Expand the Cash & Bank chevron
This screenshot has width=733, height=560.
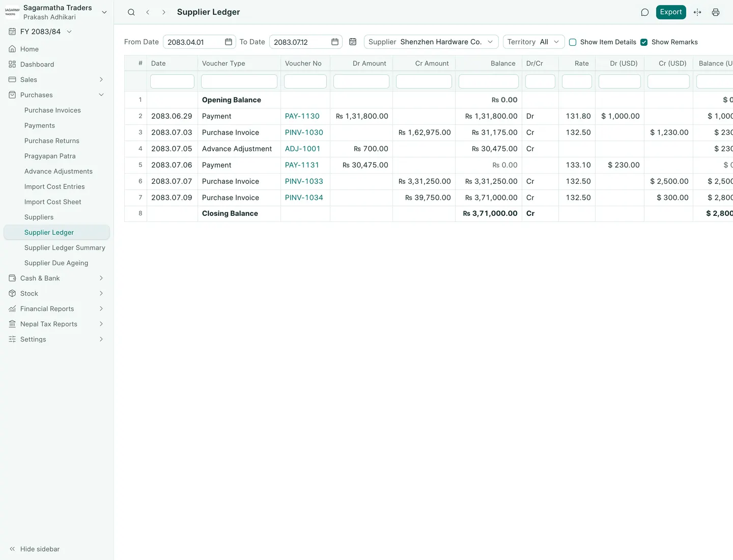[101, 278]
